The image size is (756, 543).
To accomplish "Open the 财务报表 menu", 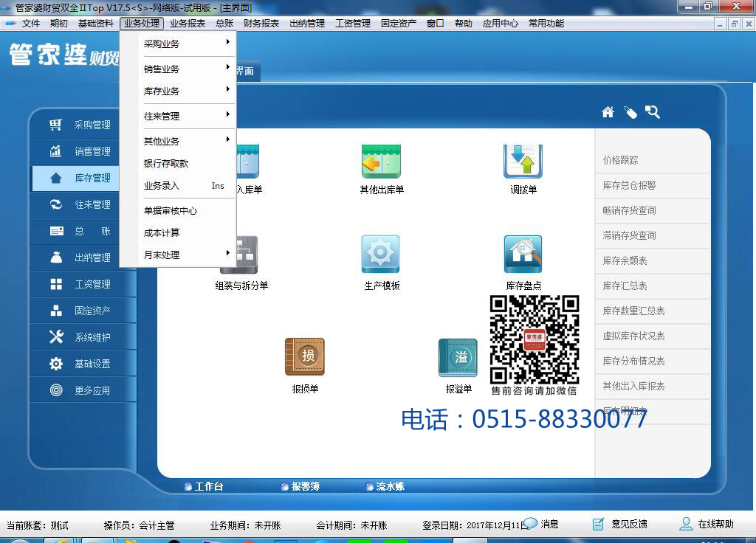I will click(x=261, y=24).
